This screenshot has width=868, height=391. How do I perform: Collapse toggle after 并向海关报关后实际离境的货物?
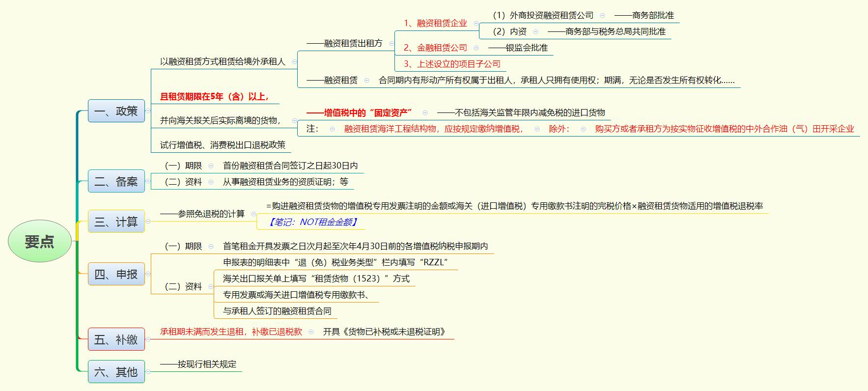[294, 120]
